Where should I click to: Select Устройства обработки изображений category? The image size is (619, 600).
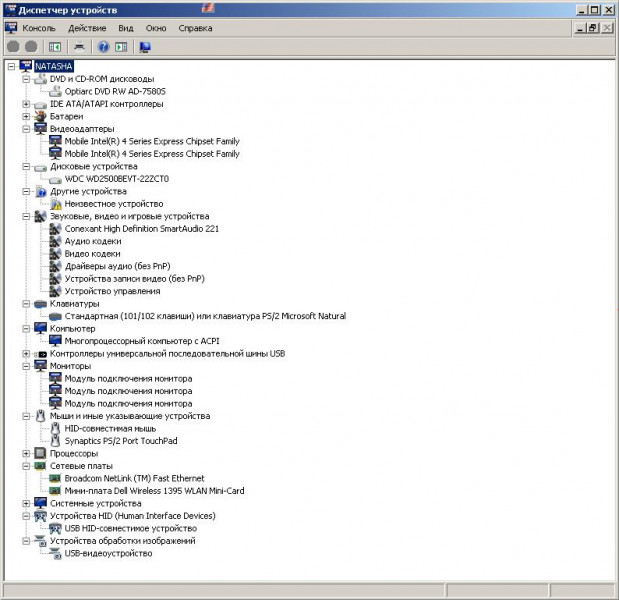122,541
